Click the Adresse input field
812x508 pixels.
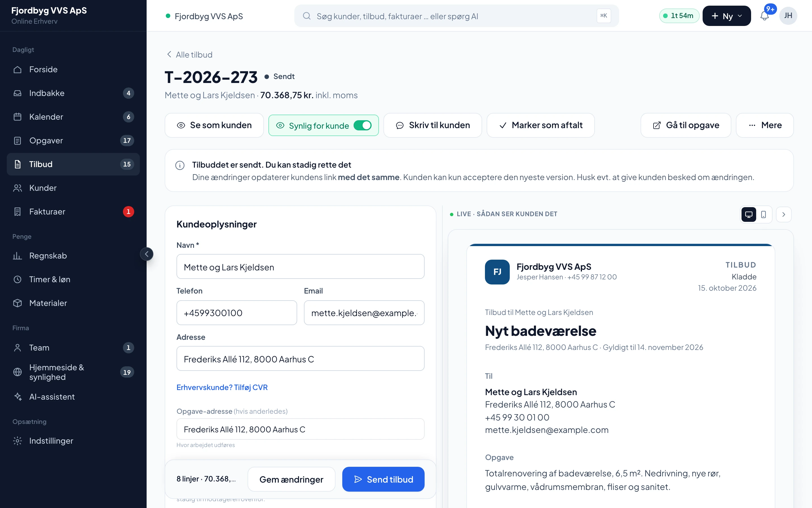(x=300, y=359)
